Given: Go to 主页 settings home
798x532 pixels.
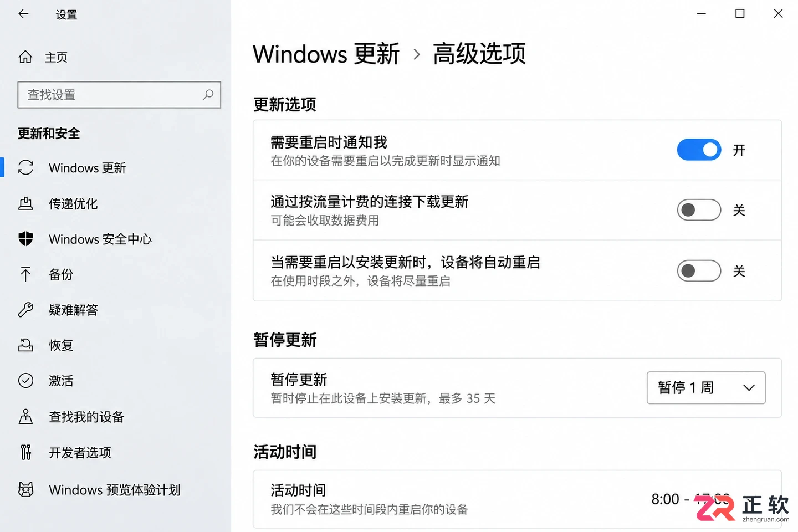Looking at the screenshot, I should [56, 57].
